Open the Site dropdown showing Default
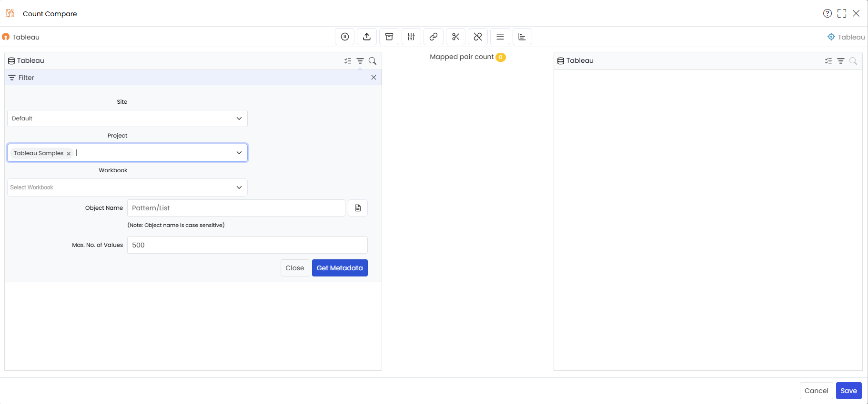The height and width of the screenshot is (404, 868). [127, 118]
